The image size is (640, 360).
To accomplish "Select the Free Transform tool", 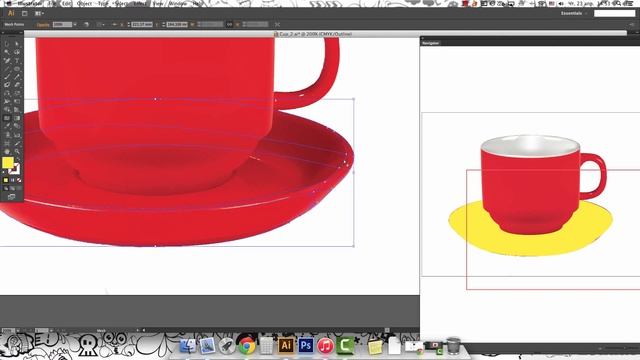I will pyautogui.click(x=17, y=101).
